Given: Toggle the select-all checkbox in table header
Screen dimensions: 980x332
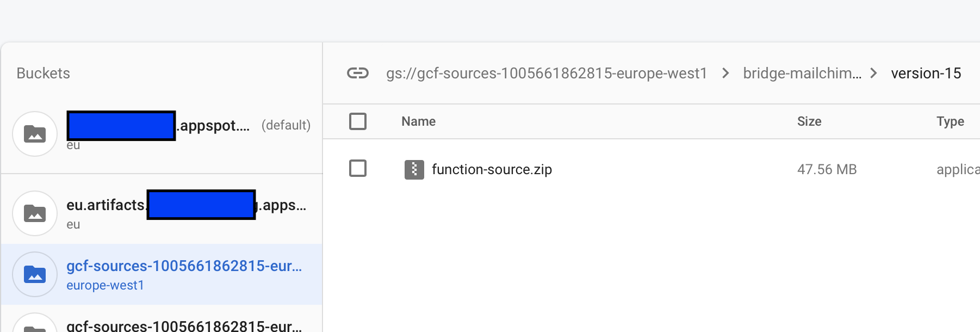Looking at the screenshot, I should 358,121.
